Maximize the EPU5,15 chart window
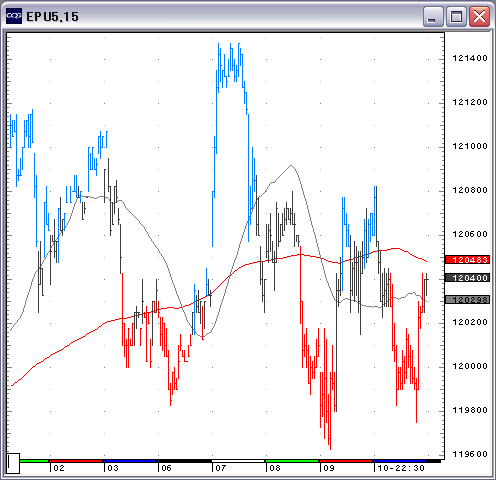This screenshot has width=496, height=480. [x=456, y=16]
